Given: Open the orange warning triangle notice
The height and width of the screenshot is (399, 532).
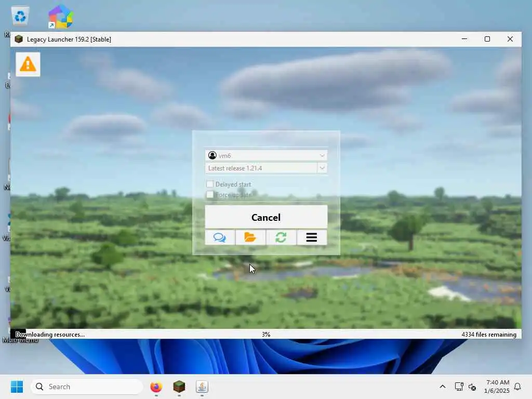Looking at the screenshot, I should (x=28, y=64).
